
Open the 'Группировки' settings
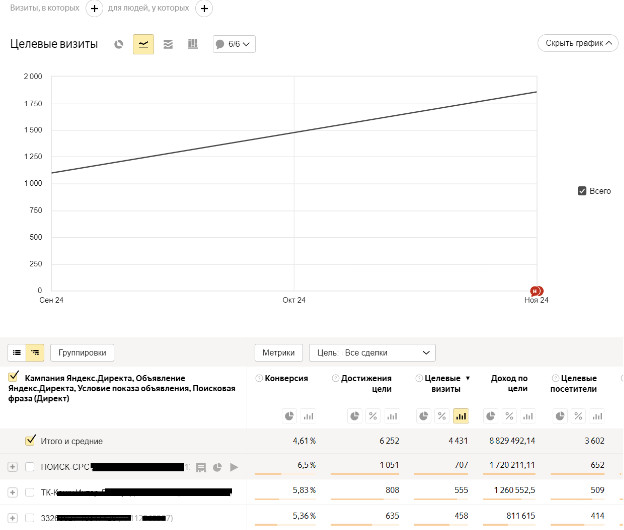point(82,353)
